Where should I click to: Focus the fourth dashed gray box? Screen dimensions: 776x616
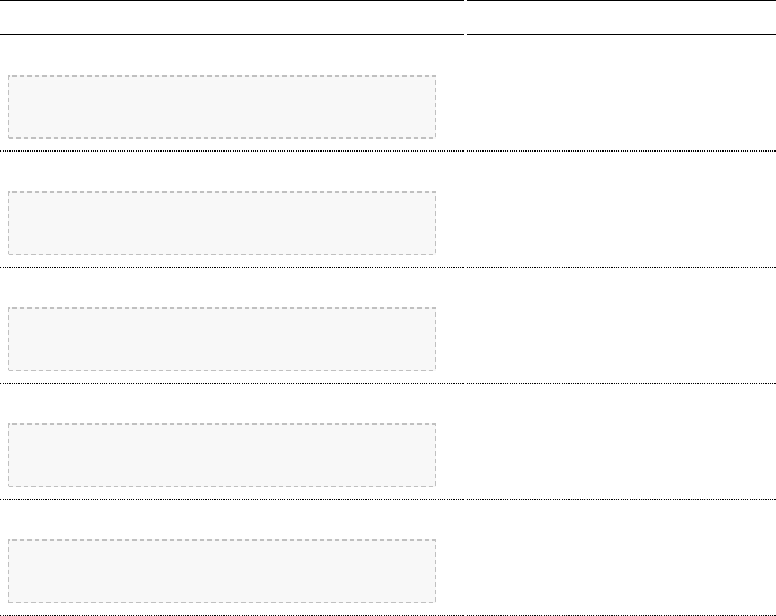pyautogui.click(x=222, y=455)
